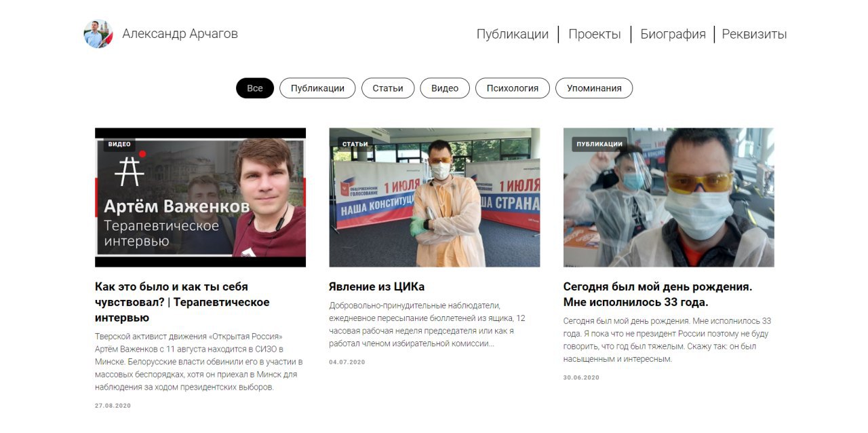Screen dimensions: 868x433
Task: Open the Артём Важенков interview thumbnail
Action: (x=200, y=197)
